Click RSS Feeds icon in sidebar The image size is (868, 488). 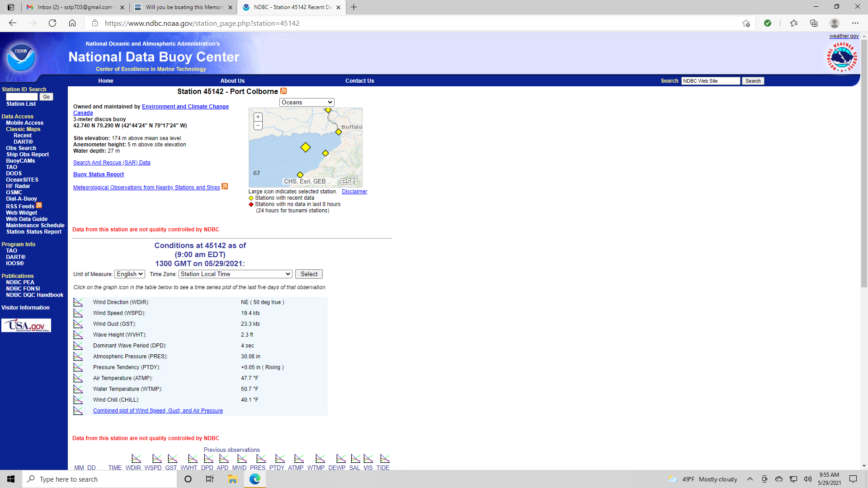click(39, 205)
